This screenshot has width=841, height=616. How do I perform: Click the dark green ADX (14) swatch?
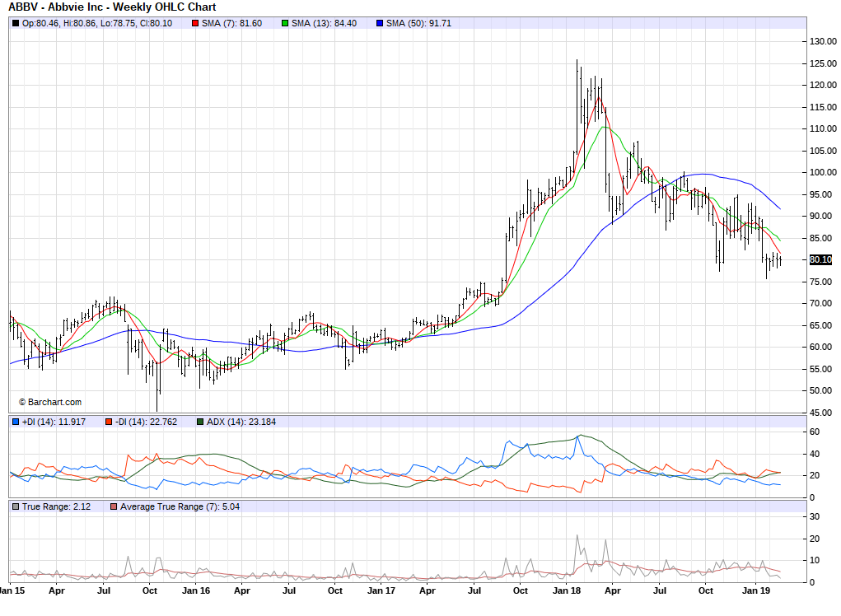[200, 422]
